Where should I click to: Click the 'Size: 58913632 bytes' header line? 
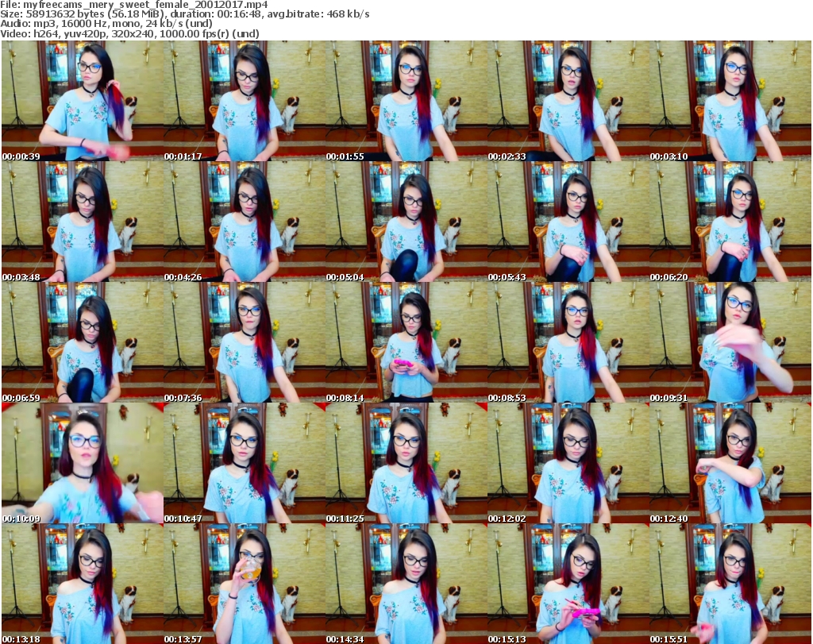[185, 14]
